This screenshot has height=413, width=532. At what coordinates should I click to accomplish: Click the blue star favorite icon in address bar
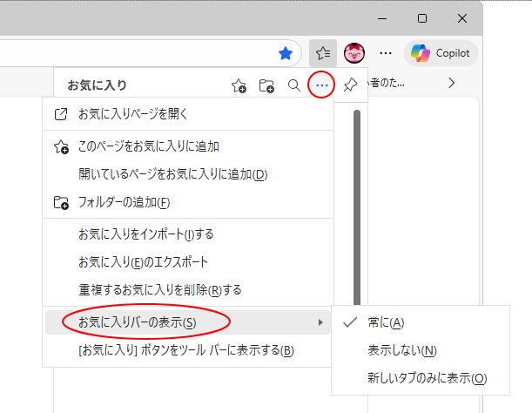point(286,53)
